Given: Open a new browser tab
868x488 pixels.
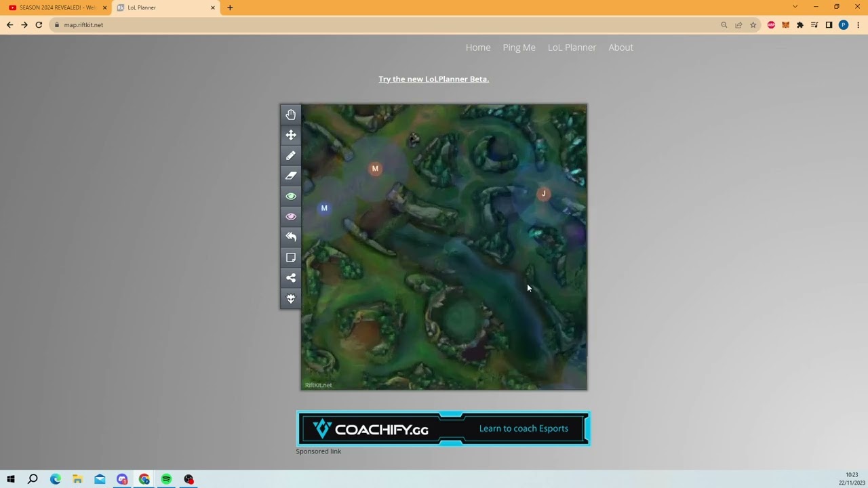Looking at the screenshot, I should coord(230,7).
